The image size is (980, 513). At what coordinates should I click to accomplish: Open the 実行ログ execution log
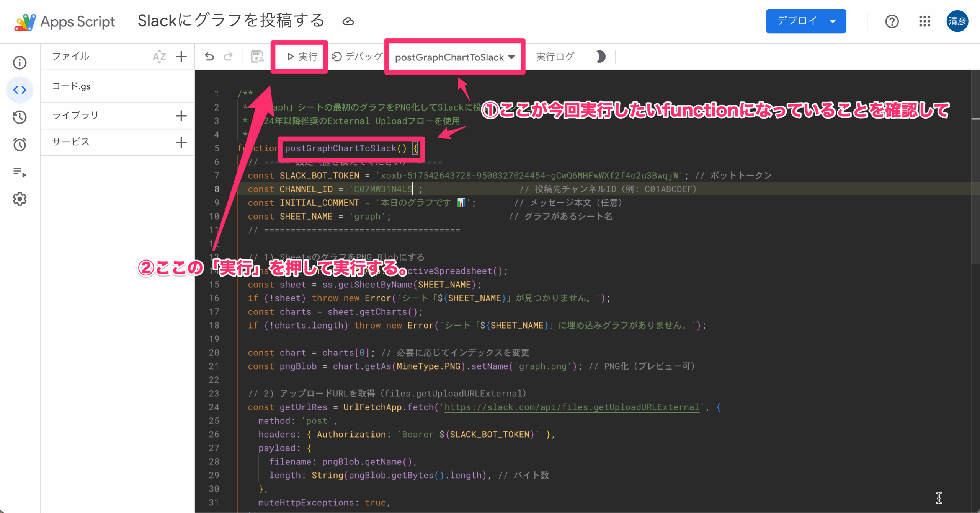[555, 57]
